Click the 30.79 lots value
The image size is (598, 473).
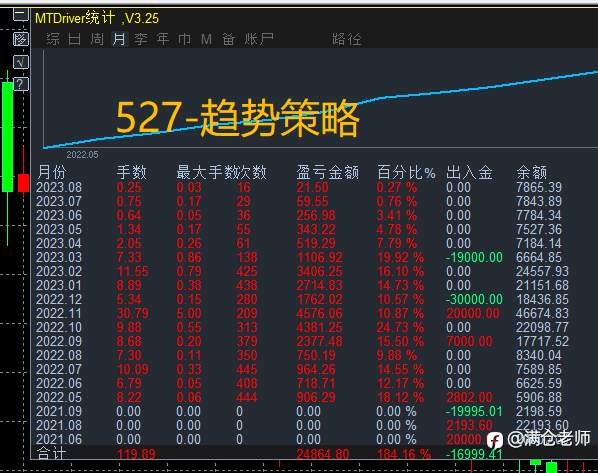click(x=132, y=314)
